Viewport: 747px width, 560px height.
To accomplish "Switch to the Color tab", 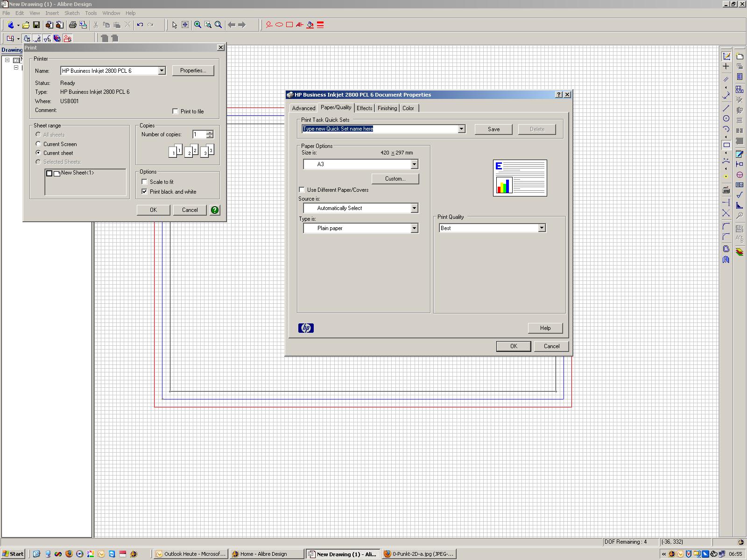I will [409, 108].
